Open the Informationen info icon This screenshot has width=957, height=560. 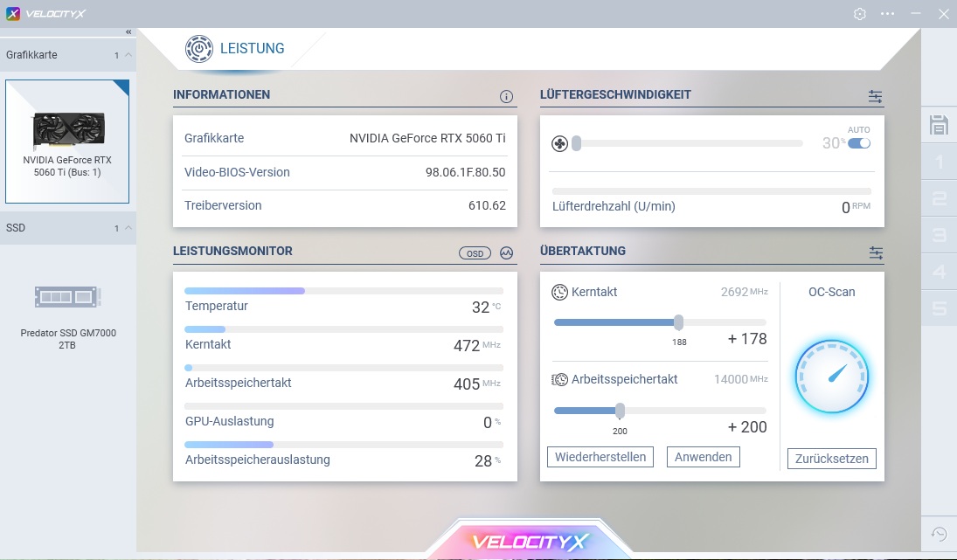(506, 96)
